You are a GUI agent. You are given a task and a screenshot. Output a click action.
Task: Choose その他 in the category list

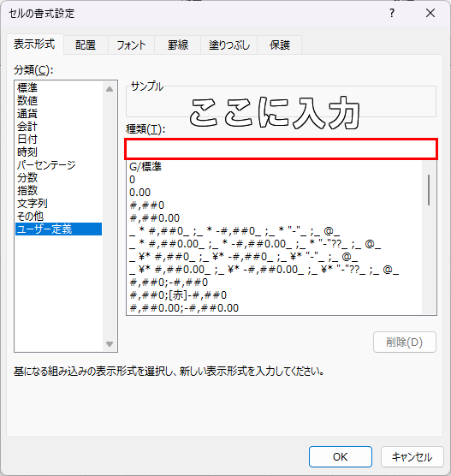coord(58,216)
